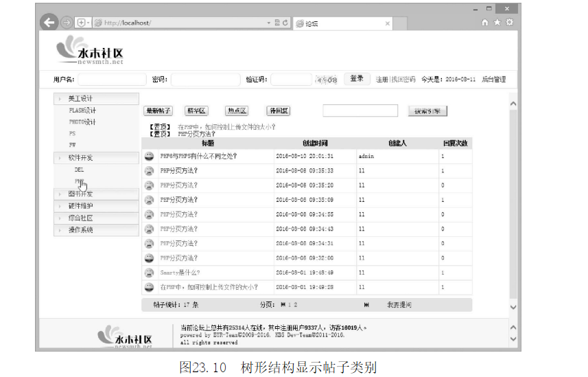Open the 后台管理 admin link
Image resolution: width=588 pixels, height=377 pixels.
pos(493,80)
